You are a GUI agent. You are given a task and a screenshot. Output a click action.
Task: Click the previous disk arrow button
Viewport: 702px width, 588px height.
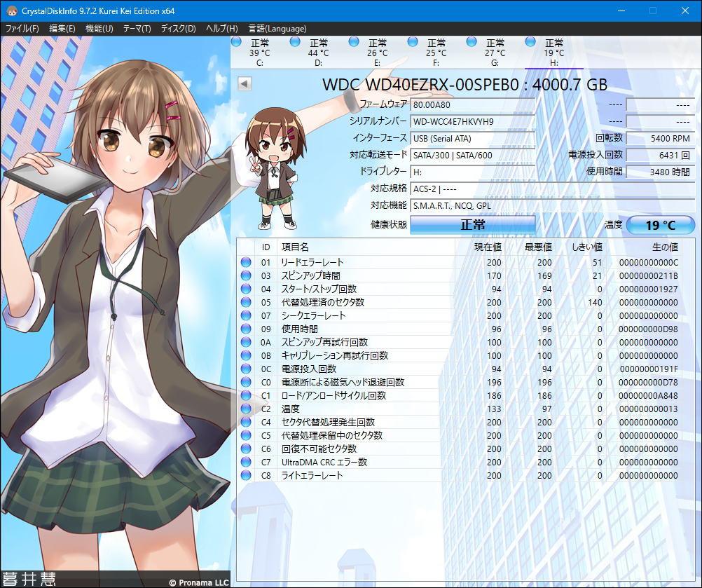(x=245, y=84)
